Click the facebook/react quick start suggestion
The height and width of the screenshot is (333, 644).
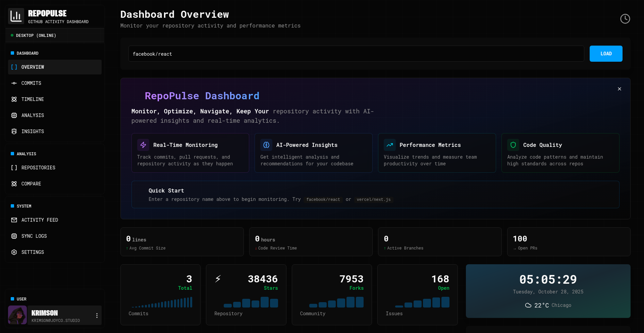323,200
